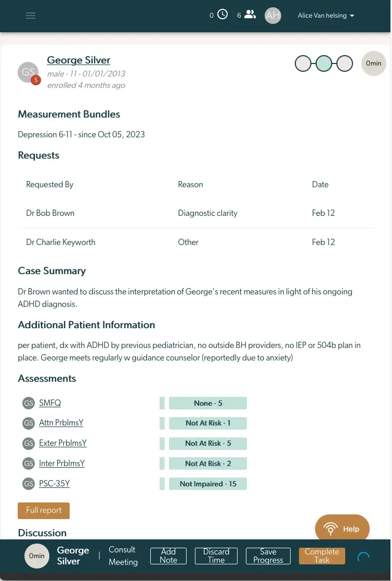Click the AH avatar in the top bar

[272, 15]
